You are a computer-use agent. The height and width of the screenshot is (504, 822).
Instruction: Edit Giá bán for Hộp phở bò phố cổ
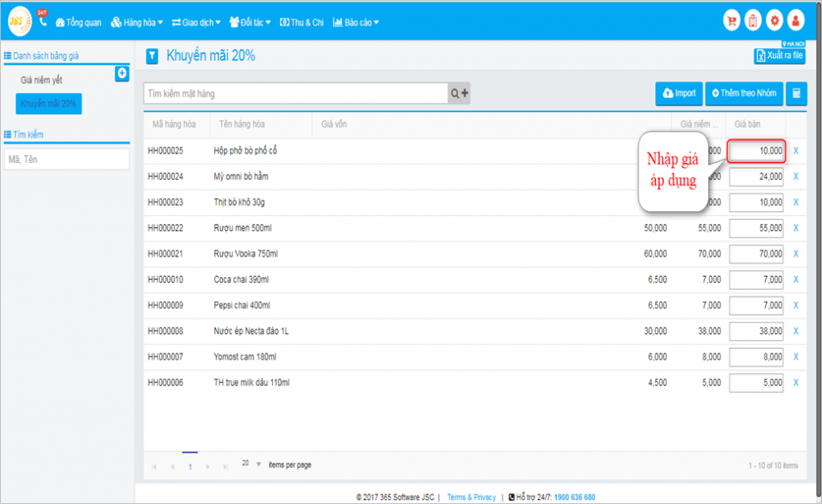756,151
